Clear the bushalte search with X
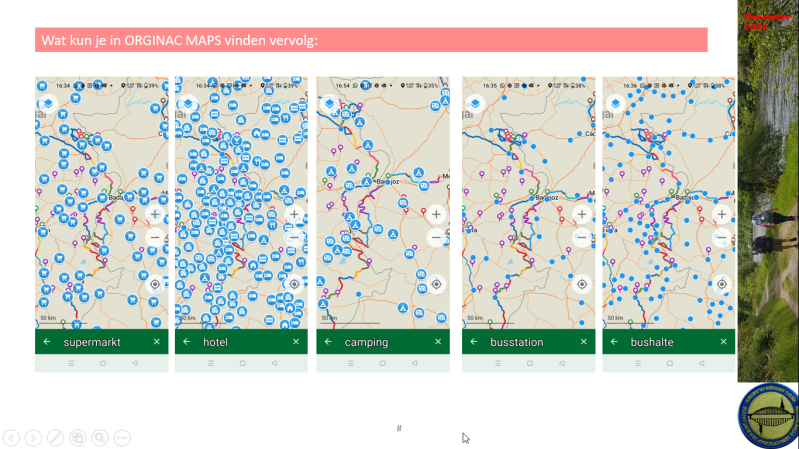 pyautogui.click(x=724, y=342)
